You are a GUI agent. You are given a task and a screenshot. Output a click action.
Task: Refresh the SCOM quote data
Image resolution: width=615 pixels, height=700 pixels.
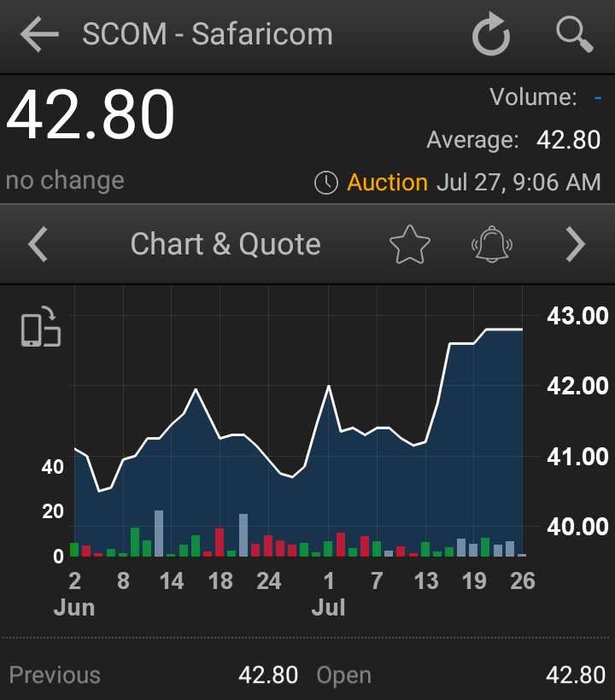491,34
